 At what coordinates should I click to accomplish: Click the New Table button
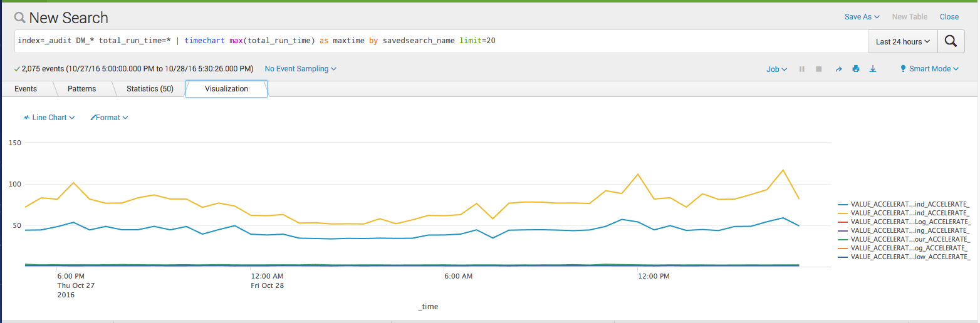pyautogui.click(x=909, y=17)
